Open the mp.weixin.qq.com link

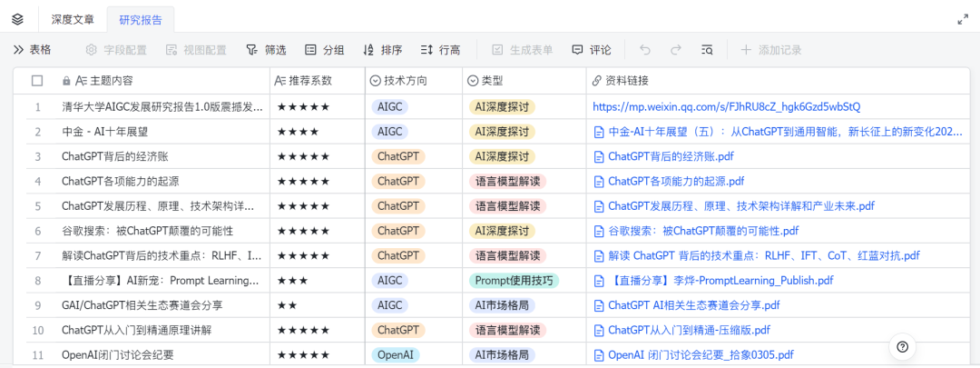(726, 106)
